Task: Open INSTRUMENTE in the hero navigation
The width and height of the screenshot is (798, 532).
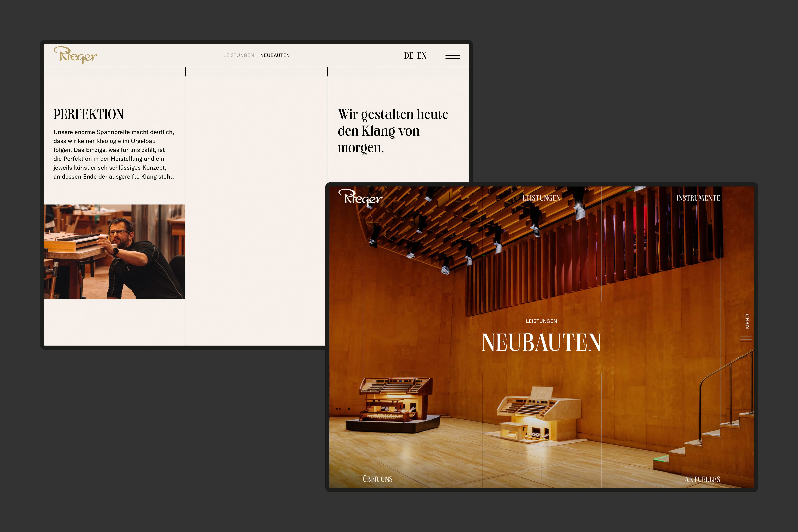Action: [698, 198]
